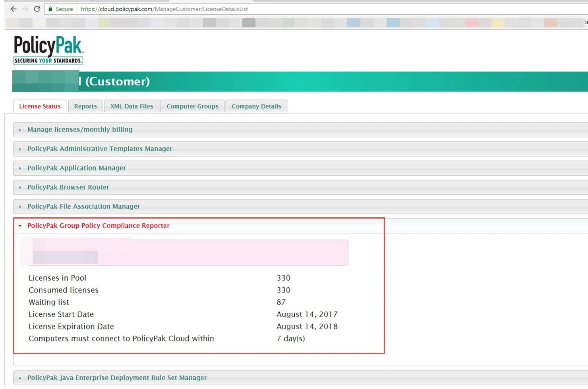Viewport: 588px width, 389px height.
Task: Click the browser Back arrow
Action: coord(14,9)
